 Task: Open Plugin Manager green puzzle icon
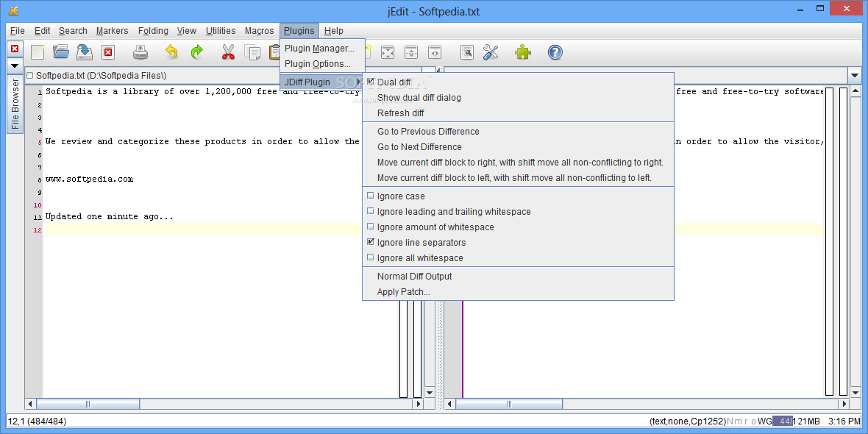click(x=522, y=52)
